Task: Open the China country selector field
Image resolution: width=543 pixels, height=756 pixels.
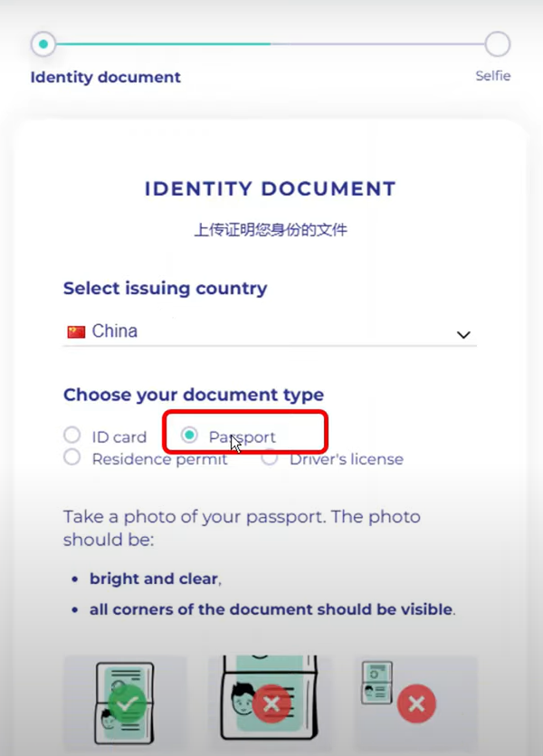Action: click(x=270, y=331)
